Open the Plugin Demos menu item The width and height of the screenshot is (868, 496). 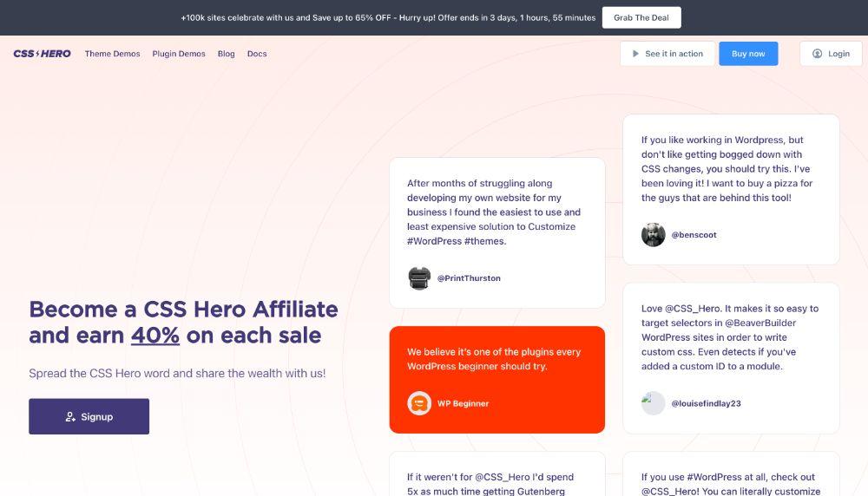179,54
